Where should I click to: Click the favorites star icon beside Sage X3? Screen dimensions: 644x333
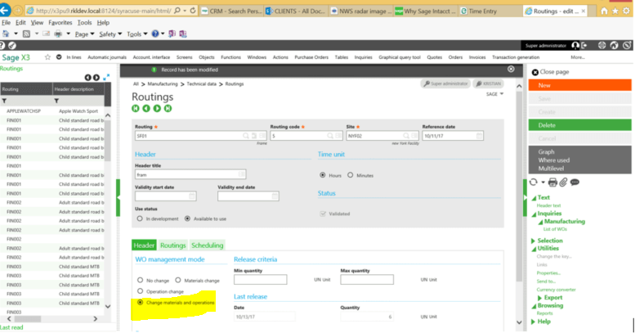coord(47,57)
